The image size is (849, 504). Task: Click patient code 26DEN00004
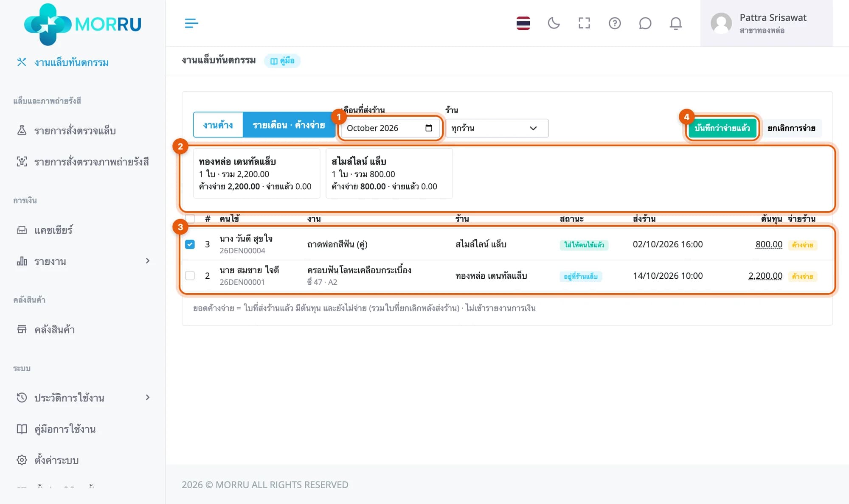[x=242, y=251]
